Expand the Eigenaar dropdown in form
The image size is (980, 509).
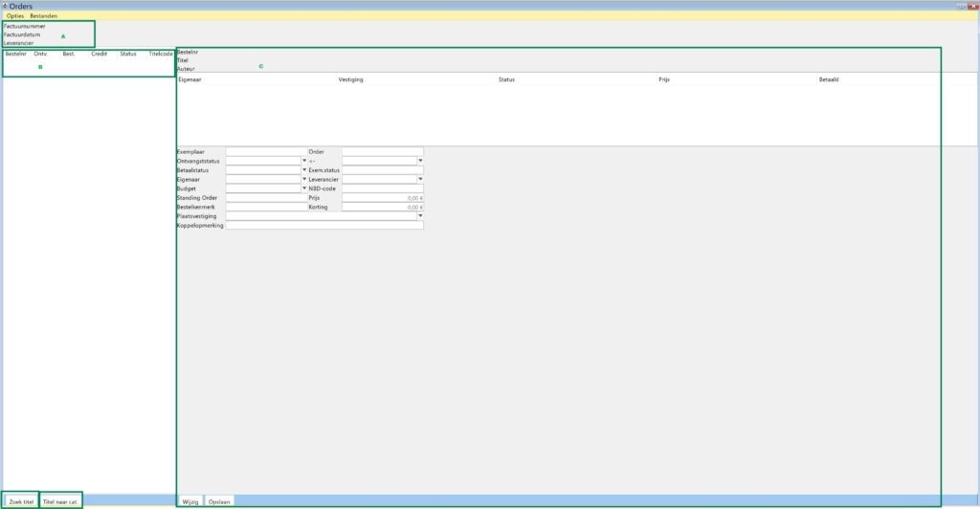(304, 179)
